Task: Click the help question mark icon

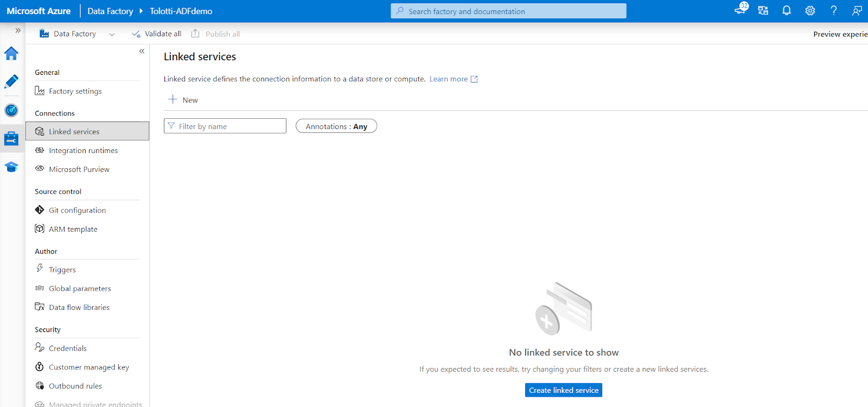Action: click(833, 11)
